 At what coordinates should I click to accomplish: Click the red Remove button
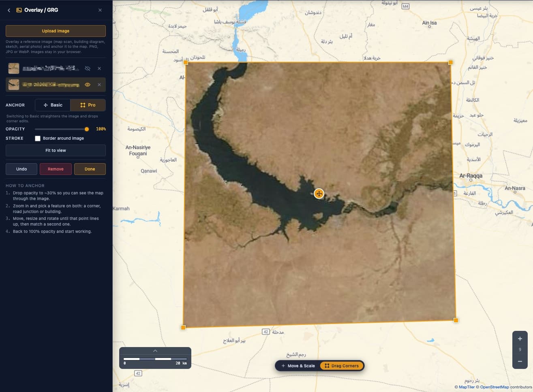coord(56,169)
